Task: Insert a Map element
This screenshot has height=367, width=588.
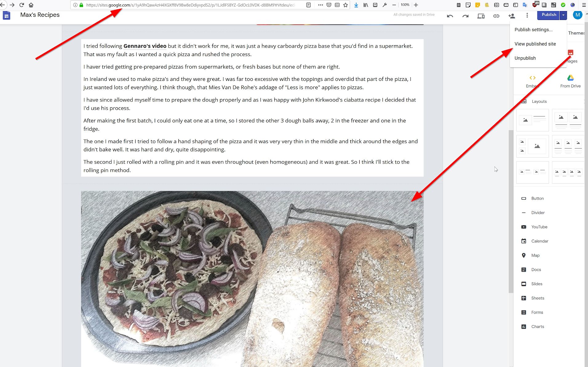Action: 535,255
